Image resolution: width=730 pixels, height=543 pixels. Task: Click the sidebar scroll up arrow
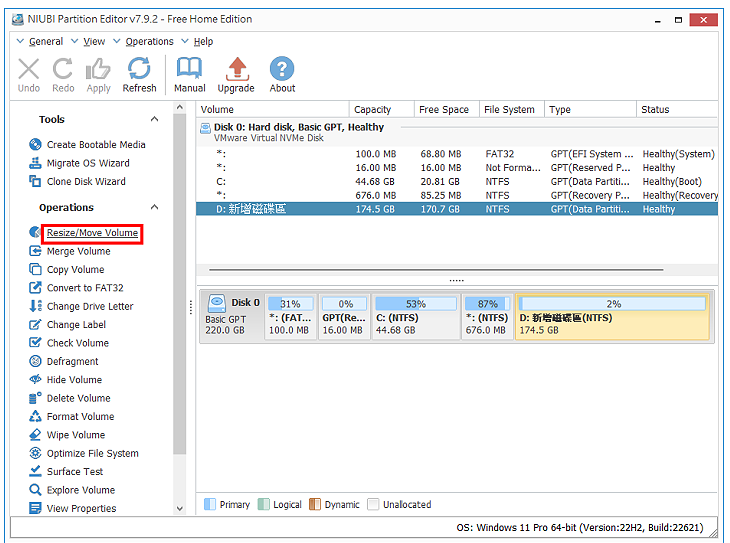coord(180,108)
